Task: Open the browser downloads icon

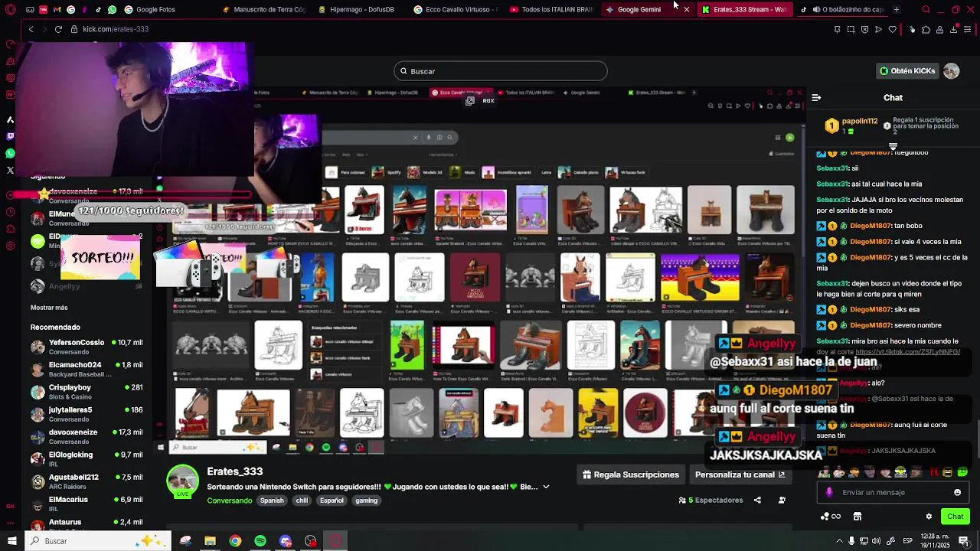Action: 954,29
